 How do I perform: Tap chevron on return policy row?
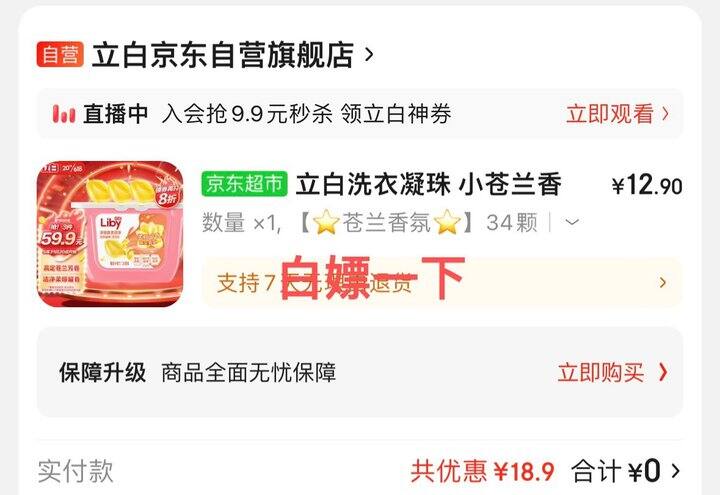pos(663,282)
